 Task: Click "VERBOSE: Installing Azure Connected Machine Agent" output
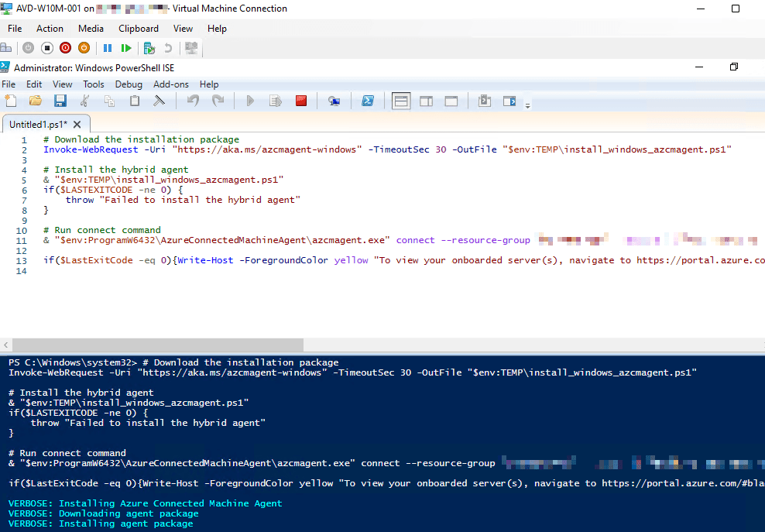pyautogui.click(x=146, y=503)
